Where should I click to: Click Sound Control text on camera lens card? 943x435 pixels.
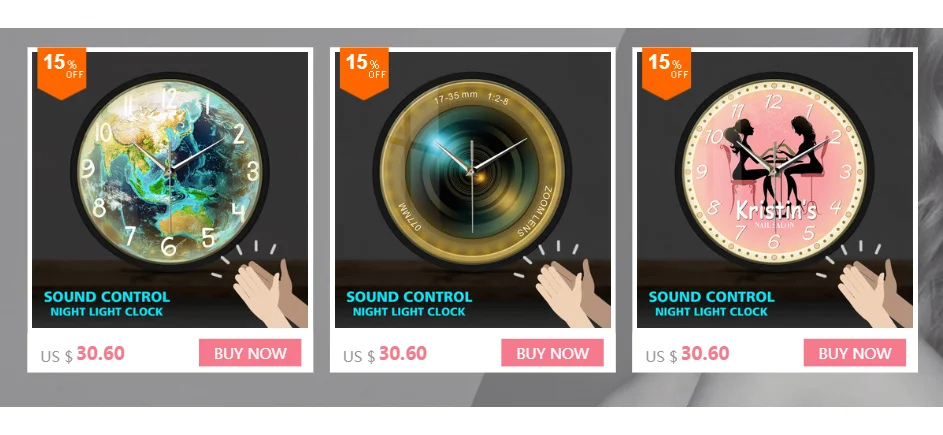coord(409,297)
